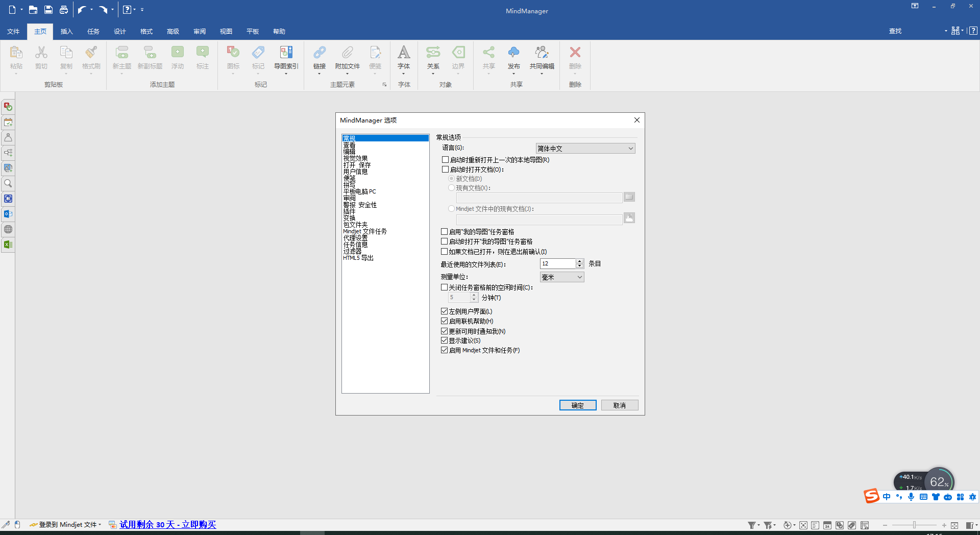Image resolution: width=980 pixels, height=535 pixels.
Task: Open the Map Index (导图索引) icon
Action: coord(286,53)
